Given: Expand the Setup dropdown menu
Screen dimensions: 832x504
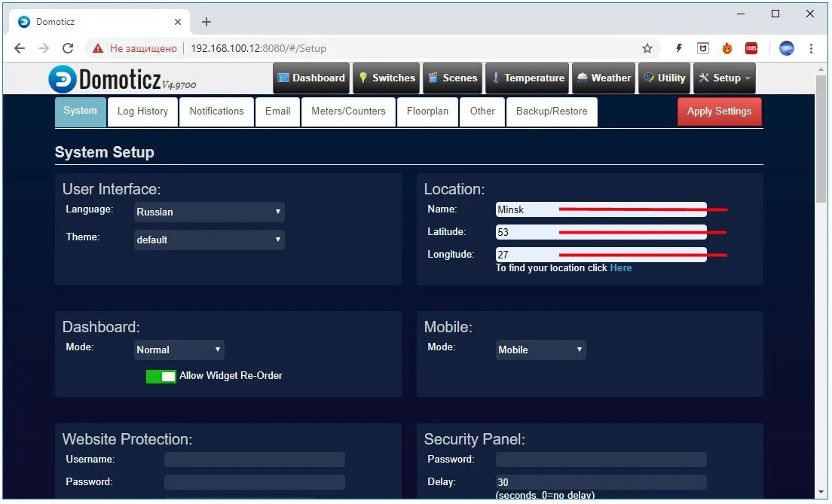Looking at the screenshot, I should point(724,78).
